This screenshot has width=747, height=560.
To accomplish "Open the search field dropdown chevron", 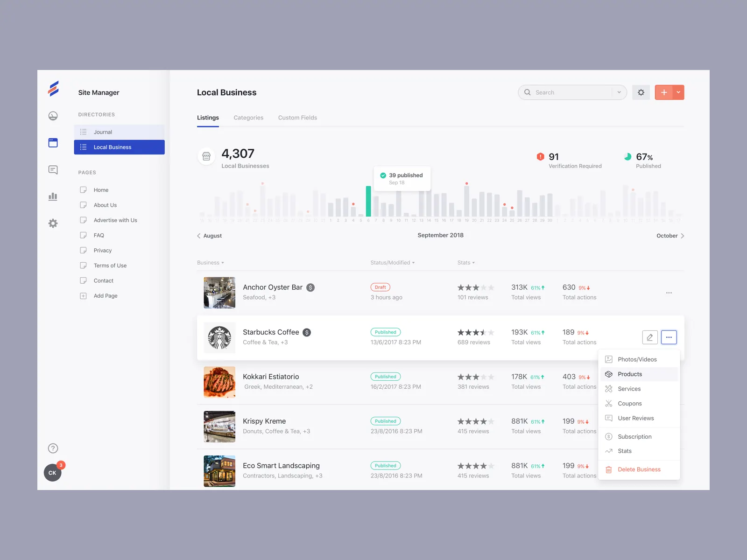I will (x=619, y=92).
